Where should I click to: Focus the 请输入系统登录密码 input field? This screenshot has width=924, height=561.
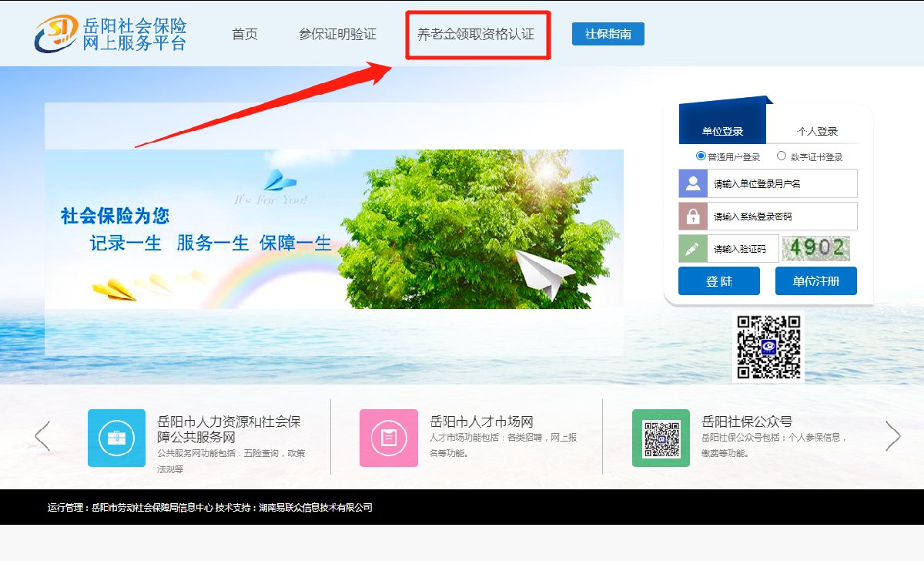(782, 216)
